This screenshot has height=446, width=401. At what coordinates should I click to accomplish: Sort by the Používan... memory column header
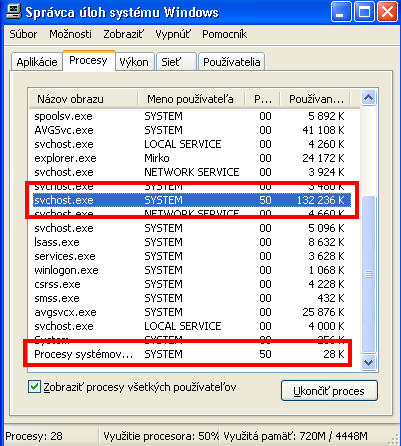(315, 99)
